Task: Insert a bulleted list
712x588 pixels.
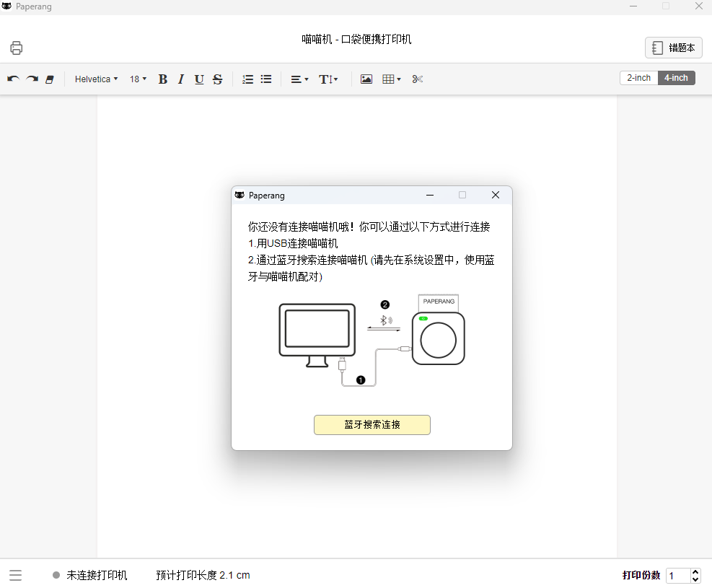Action: [266, 79]
